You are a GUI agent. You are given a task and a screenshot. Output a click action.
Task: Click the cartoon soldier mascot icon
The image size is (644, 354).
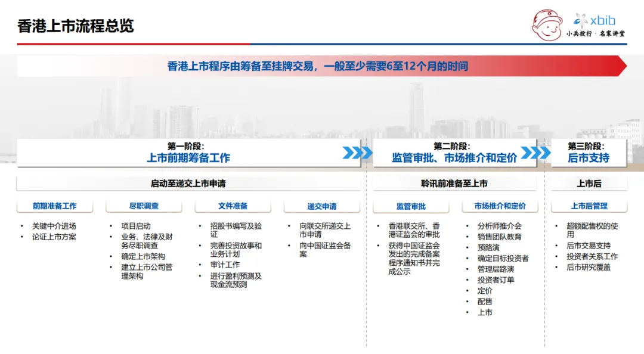point(546,23)
